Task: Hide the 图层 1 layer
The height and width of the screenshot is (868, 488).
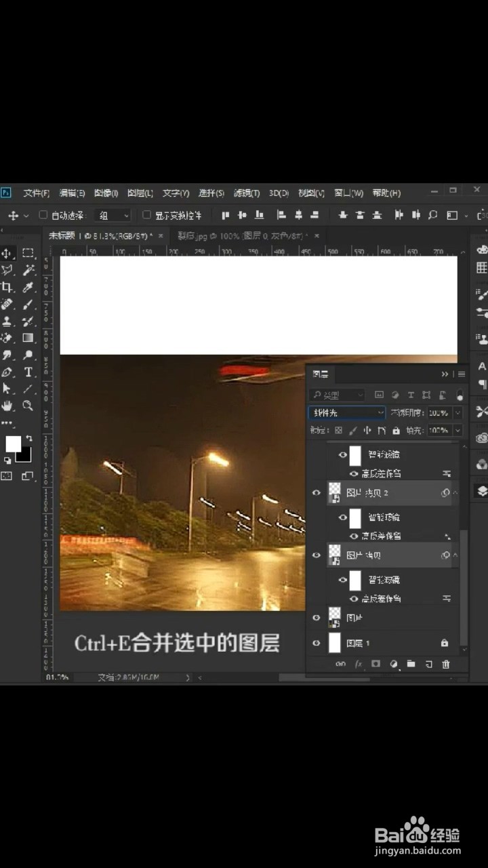Action: 316,642
